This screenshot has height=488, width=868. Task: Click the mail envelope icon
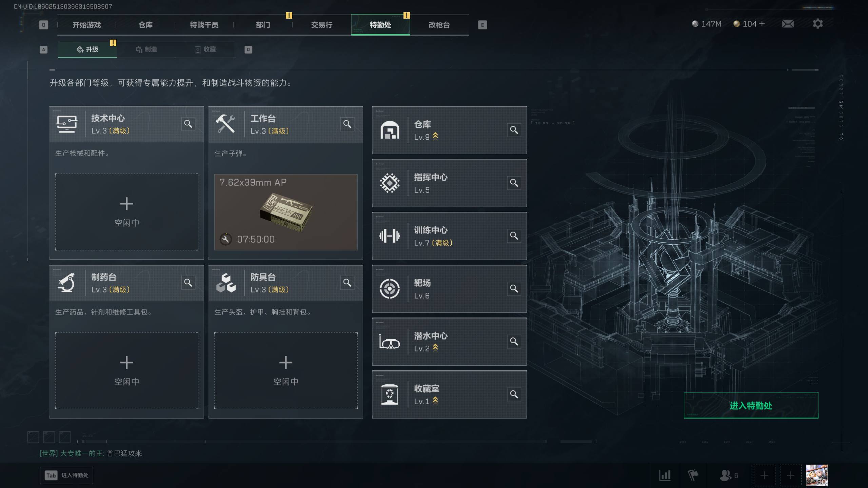click(x=788, y=24)
